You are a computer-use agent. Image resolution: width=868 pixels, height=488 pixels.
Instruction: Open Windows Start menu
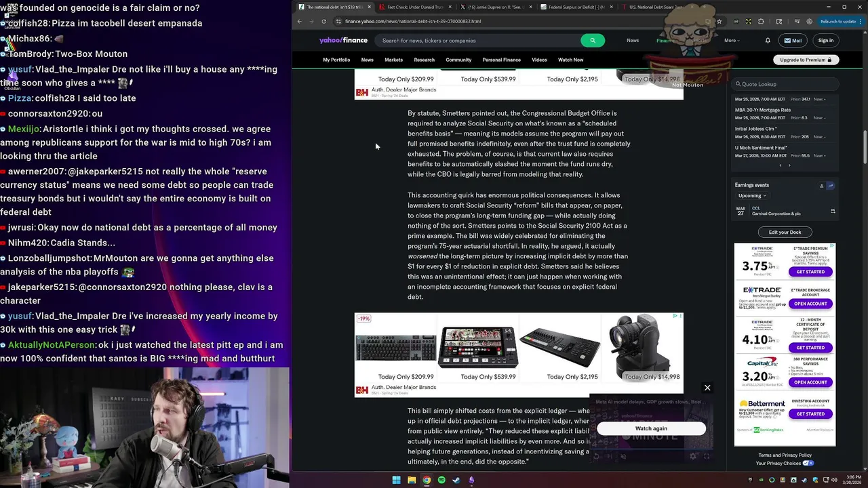[396, 480]
